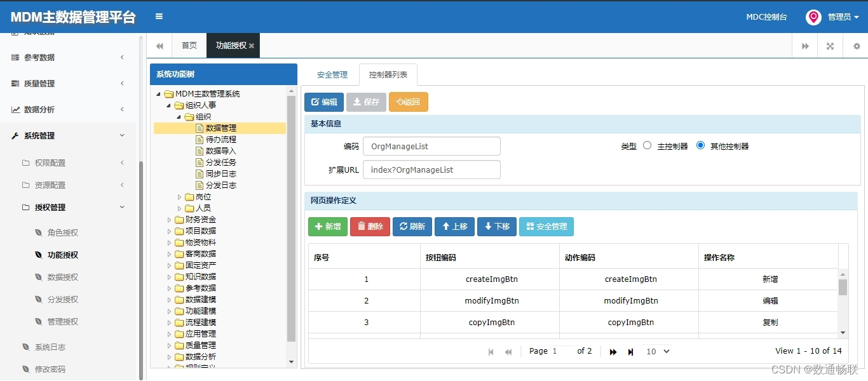The height and width of the screenshot is (381, 868).
Task: Click document icon next to 待办流程
Action: point(200,140)
